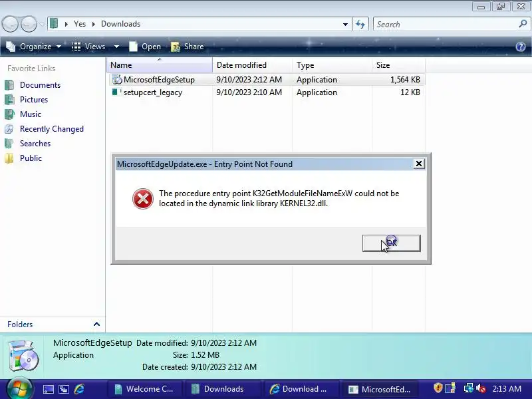This screenshot has height=399, width=532.
Task: Click the 1,564 KB size cell
Action: click(405, 80)
